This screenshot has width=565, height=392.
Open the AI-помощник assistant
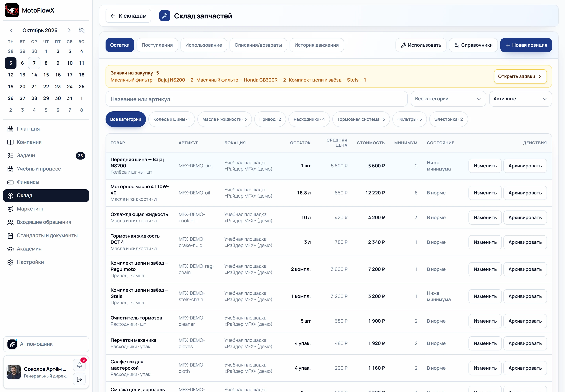tap(46, 344)
